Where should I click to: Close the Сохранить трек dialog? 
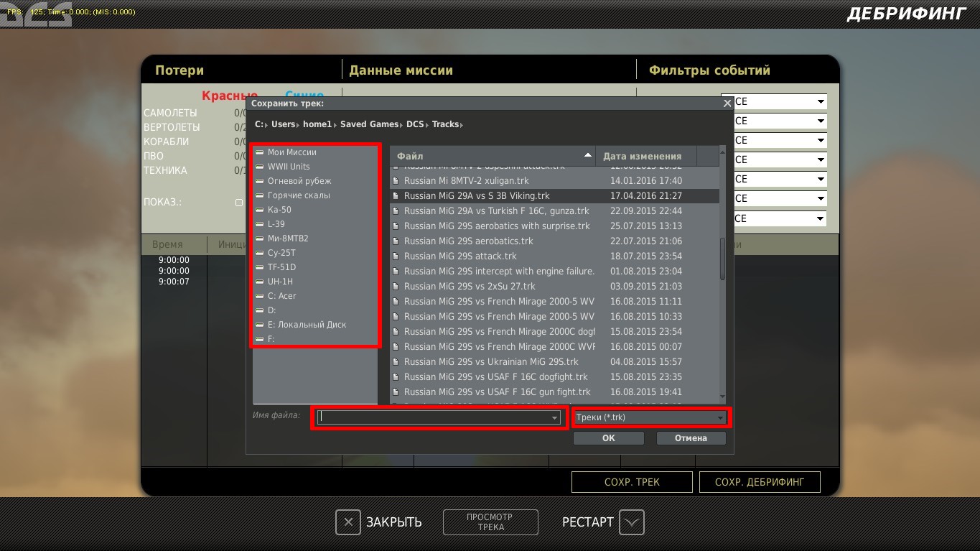pos(727,103)
